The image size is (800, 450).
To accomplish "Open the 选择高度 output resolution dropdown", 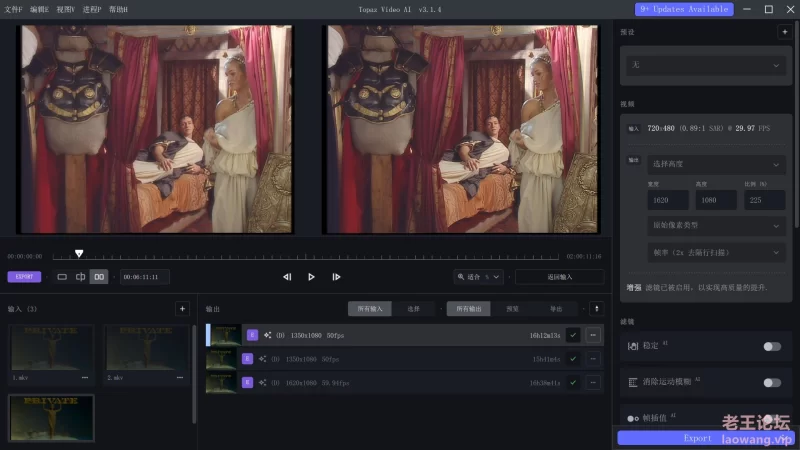I will [x=716, y=164].
